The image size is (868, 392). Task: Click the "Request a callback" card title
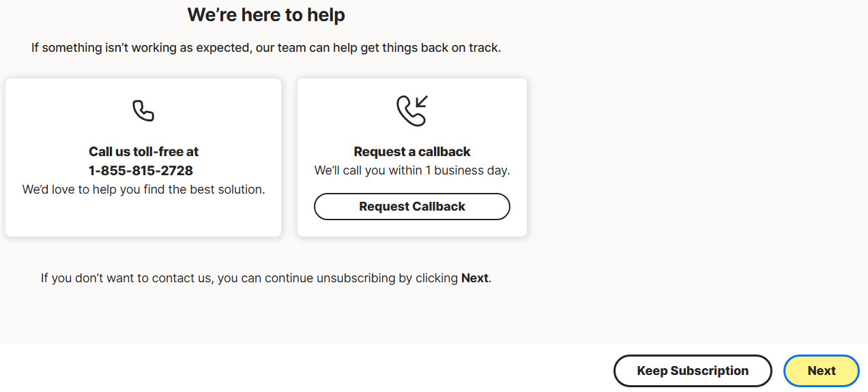[412, 151]
